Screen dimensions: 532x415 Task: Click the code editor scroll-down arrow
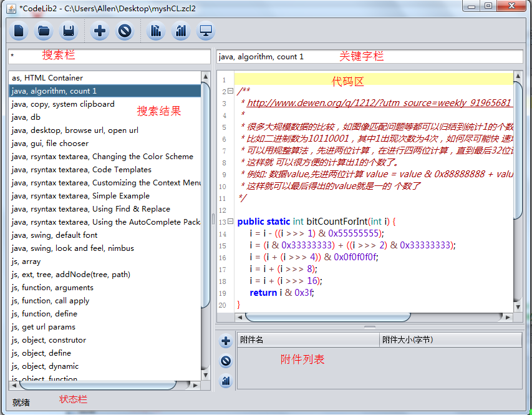click(x=518, y=307)
